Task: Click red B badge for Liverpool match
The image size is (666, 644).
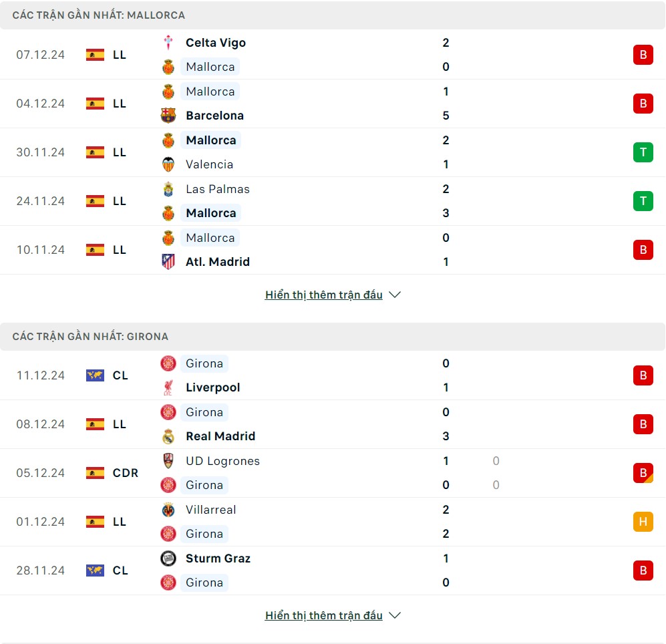Action: [x=643, y=375]
